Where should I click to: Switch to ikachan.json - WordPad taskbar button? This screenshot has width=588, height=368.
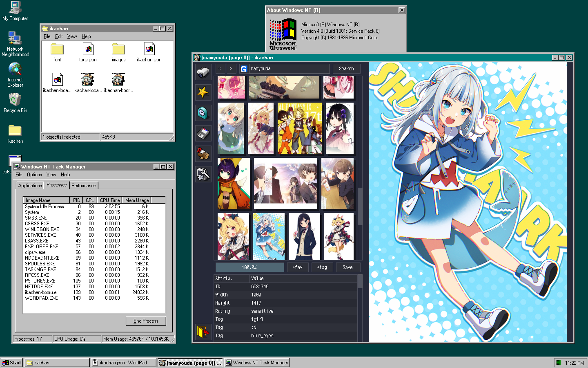[x=123, y=363]
